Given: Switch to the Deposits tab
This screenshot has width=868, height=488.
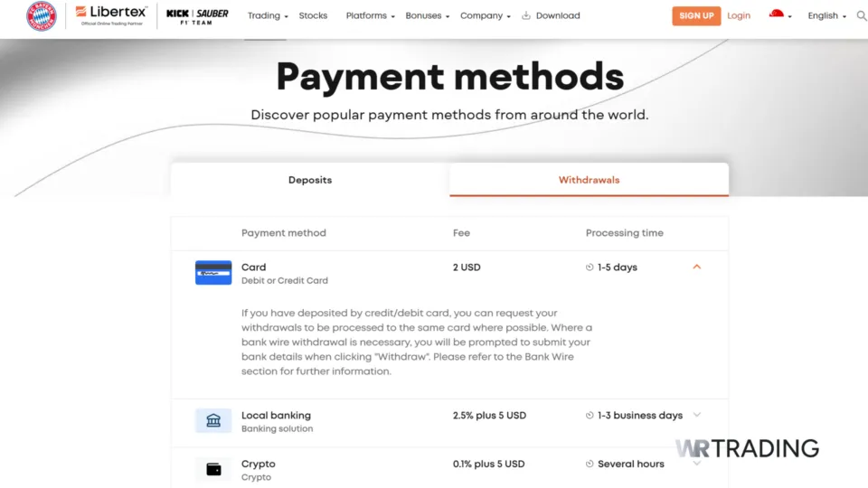Looking at the screenshot, I should point(310,180).
